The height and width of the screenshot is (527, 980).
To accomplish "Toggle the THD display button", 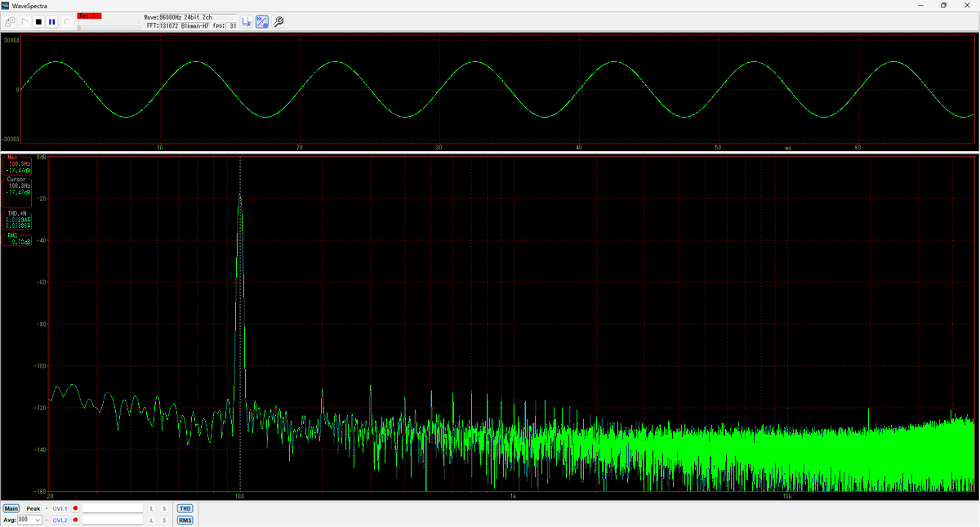I will (x=185, y=508).
